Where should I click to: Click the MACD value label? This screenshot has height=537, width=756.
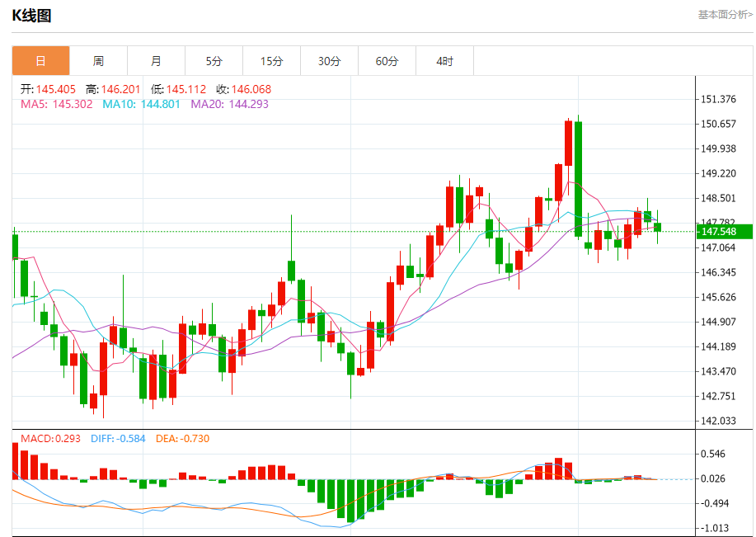pos(50,439)
